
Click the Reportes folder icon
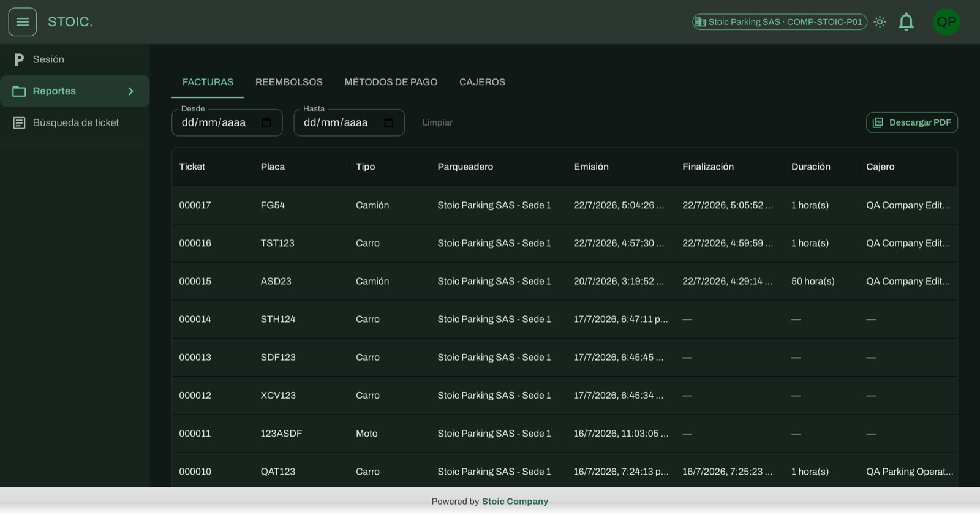[19, 91]
